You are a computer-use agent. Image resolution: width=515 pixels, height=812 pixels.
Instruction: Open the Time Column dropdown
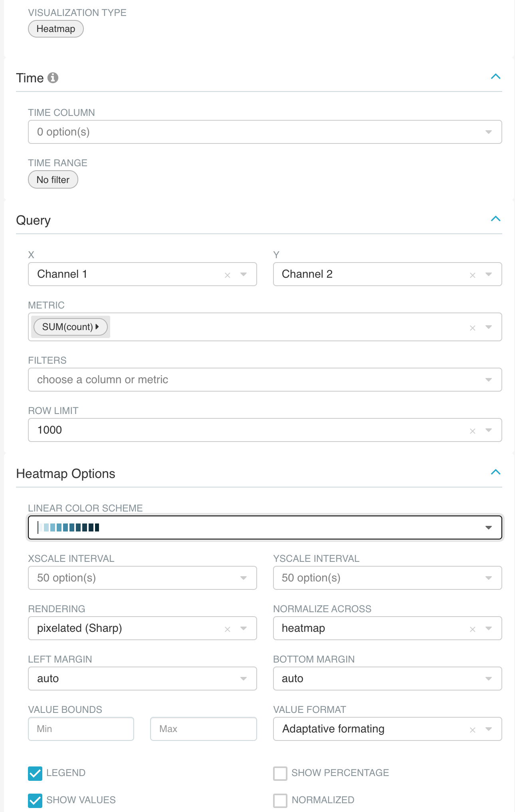[265, 132]
